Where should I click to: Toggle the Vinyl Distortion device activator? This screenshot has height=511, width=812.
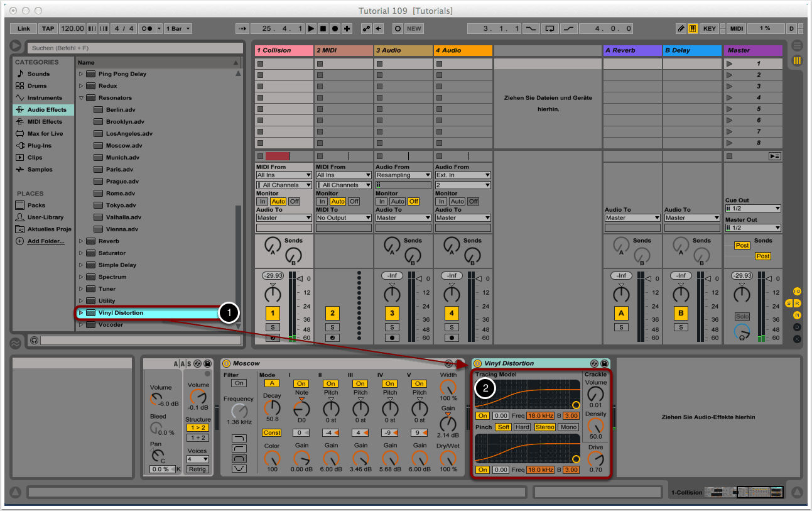point(477,363)
